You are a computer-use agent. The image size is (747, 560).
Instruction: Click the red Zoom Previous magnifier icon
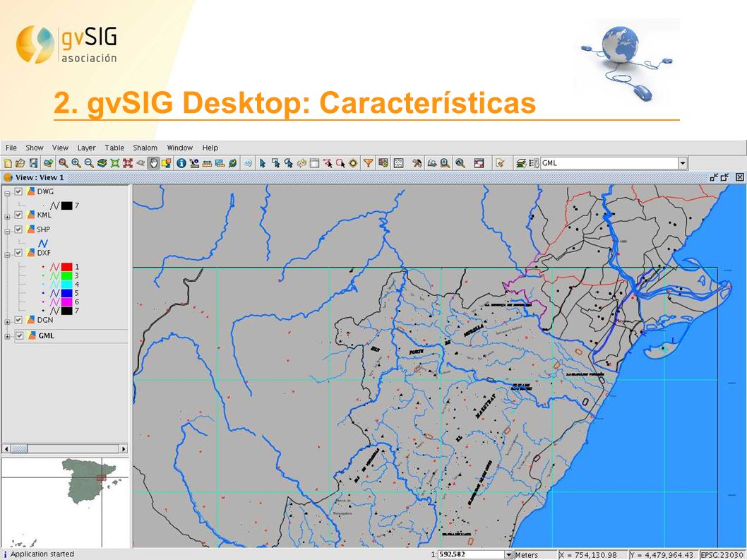(63, 163)
